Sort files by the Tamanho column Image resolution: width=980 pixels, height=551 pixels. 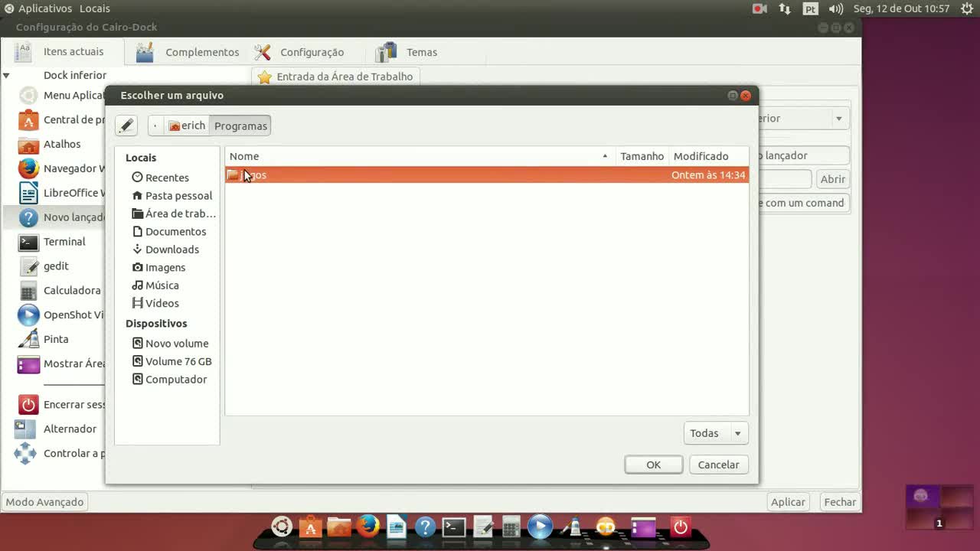pos(642,156)
